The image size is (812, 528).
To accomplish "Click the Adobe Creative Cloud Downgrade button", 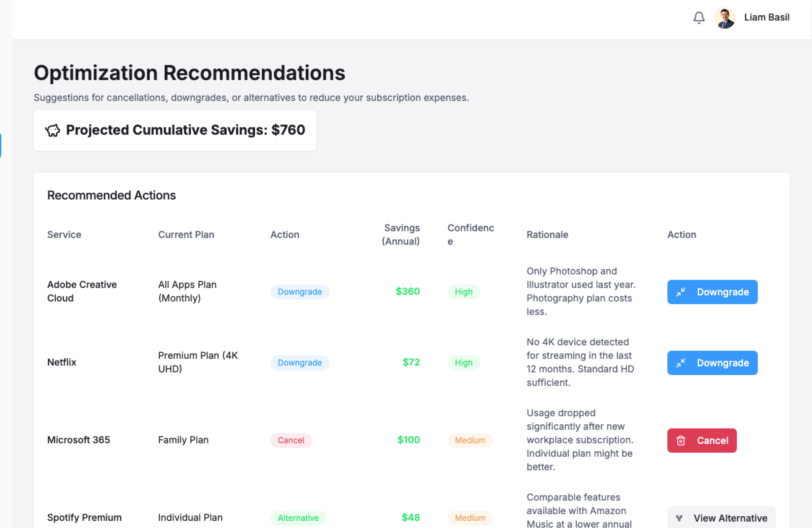I will point(712,292).
